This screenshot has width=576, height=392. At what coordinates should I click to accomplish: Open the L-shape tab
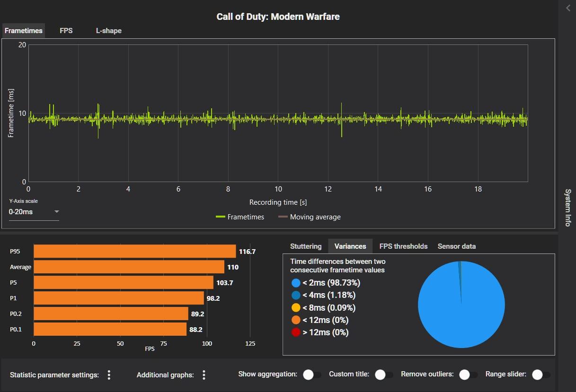click(109, 31)
